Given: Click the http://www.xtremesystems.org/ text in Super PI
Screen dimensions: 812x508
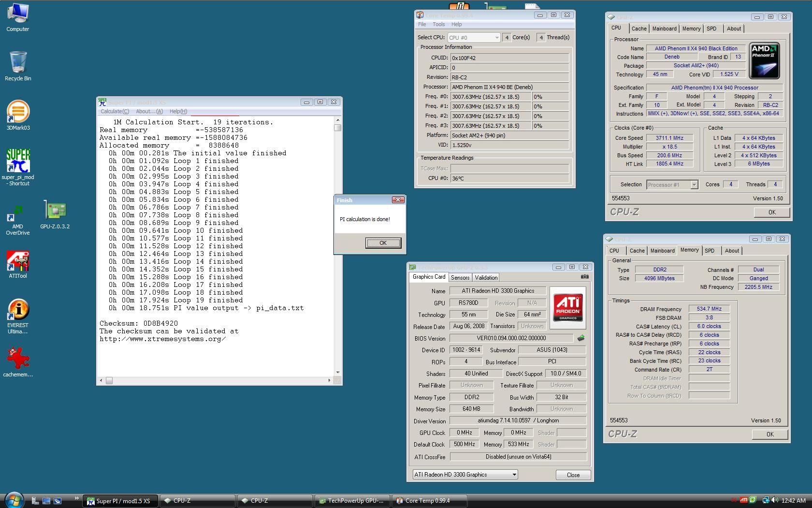Looking at the screenshot, I should 162,339.
